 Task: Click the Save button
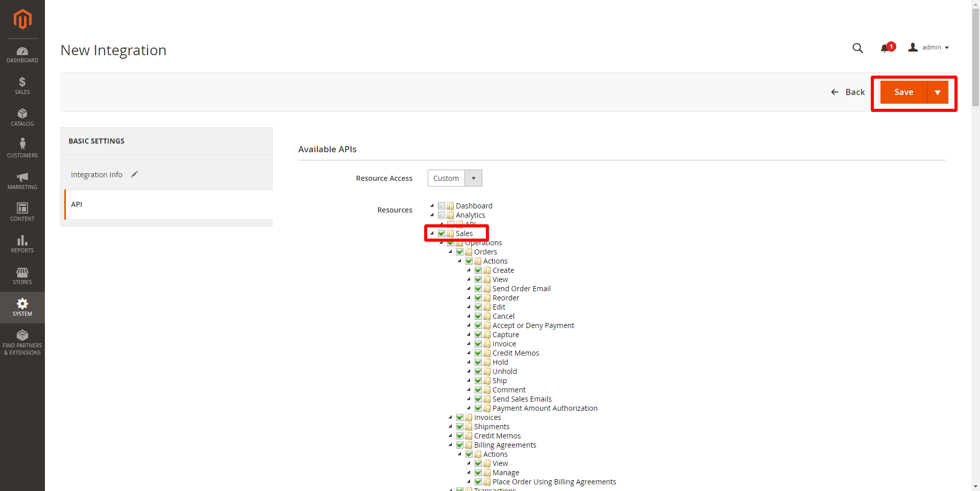903,92
